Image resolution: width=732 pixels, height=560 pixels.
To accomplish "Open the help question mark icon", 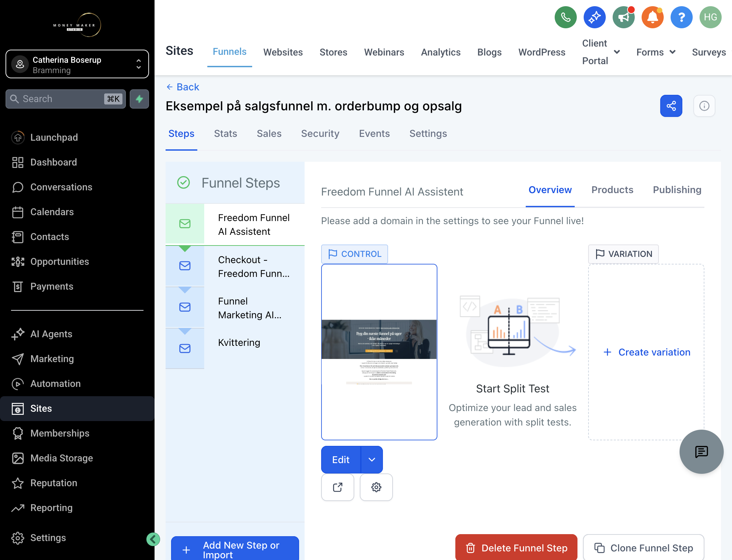I will [681, 17].
